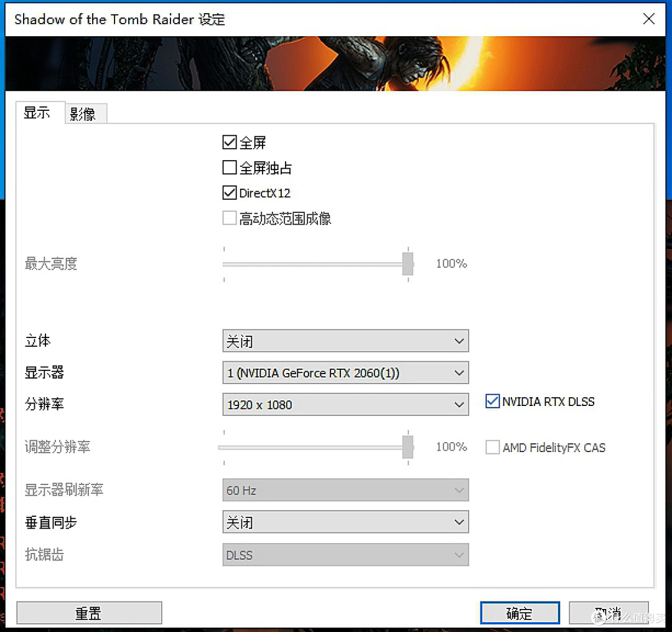Click the 最大亮度 label text
Image resolution: width=672 pixels, height=632 pixels.
[50, 263]
